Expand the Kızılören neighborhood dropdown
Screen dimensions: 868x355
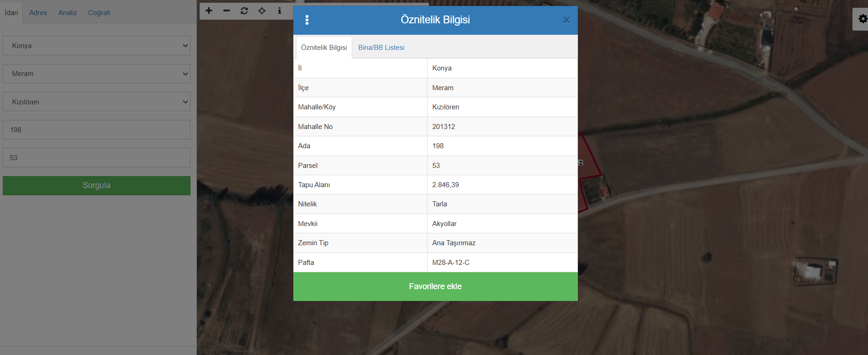[96, 102]
